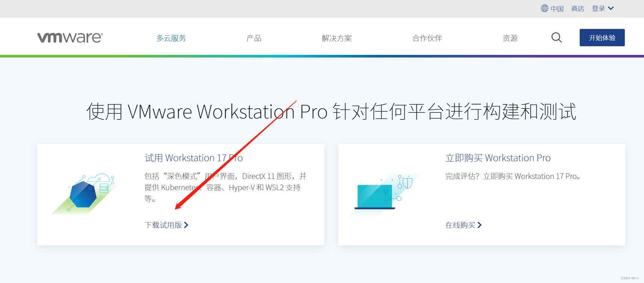Open the 产品 menu
This screenshot has height=283, width=644.
click(254, 38)
